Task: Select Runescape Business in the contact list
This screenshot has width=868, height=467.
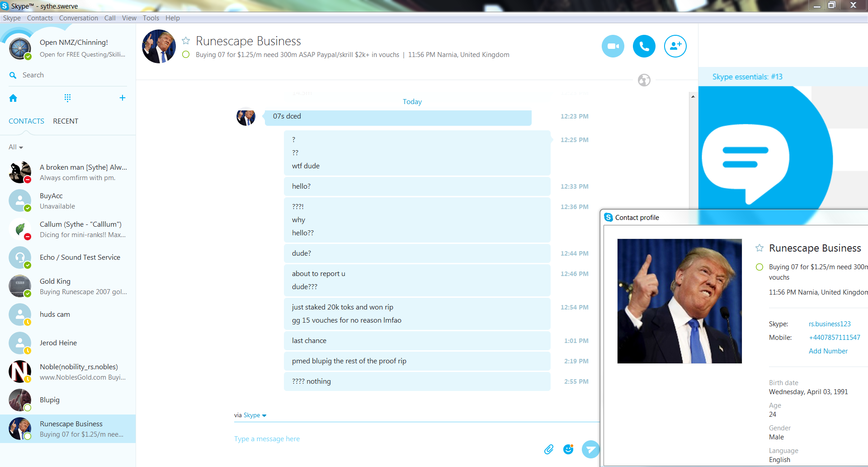Action: 68,429
